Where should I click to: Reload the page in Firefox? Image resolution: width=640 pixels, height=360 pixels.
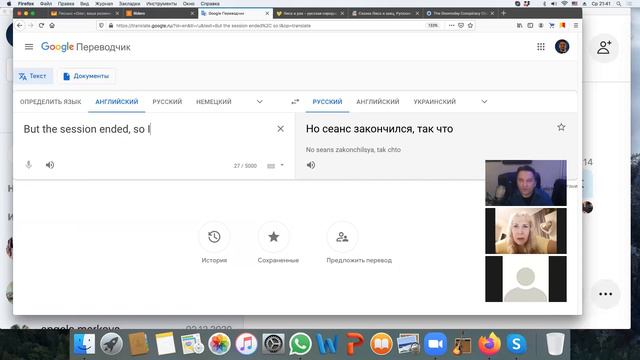41,25
